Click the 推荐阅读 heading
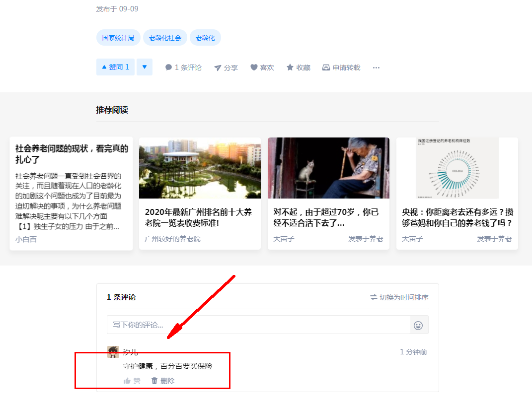532x405 pixels. click(112, 110)
